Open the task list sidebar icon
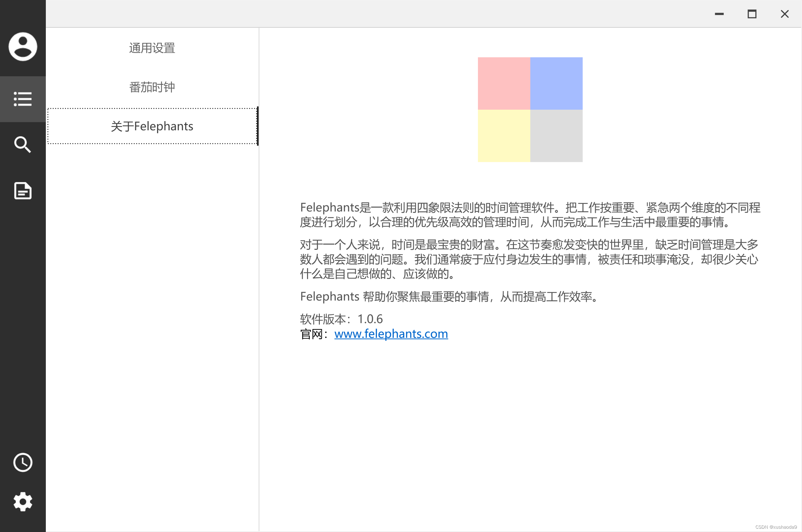The height and width of the screenshot is (532, 802). coord(23,99)
